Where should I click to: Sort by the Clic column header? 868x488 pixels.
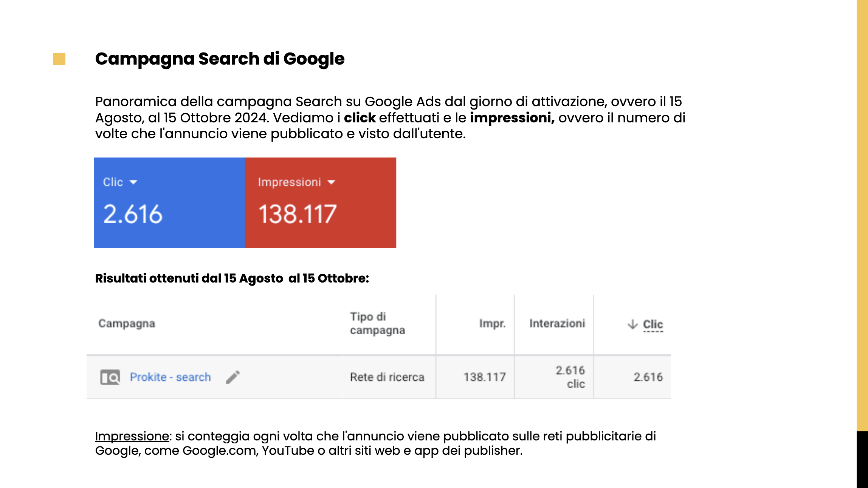pyautogui.click(x=653, y=324)
